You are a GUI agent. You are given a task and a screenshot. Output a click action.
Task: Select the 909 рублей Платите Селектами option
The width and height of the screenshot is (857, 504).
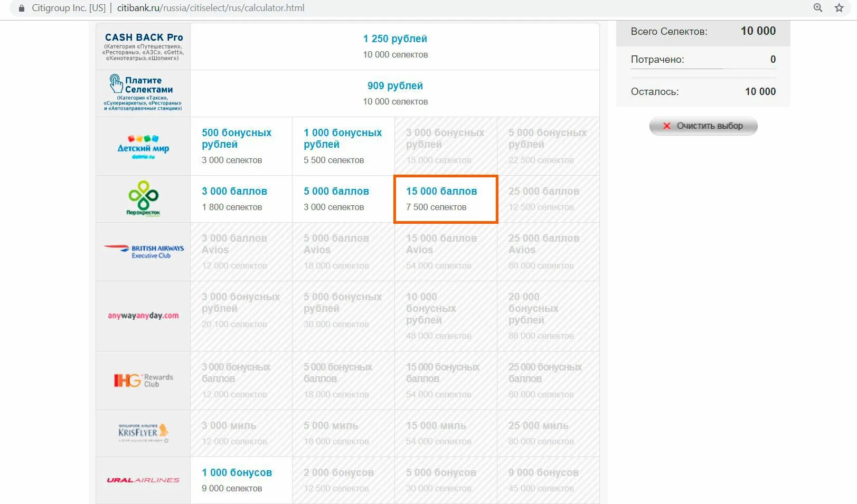click(x=395, y=93)
